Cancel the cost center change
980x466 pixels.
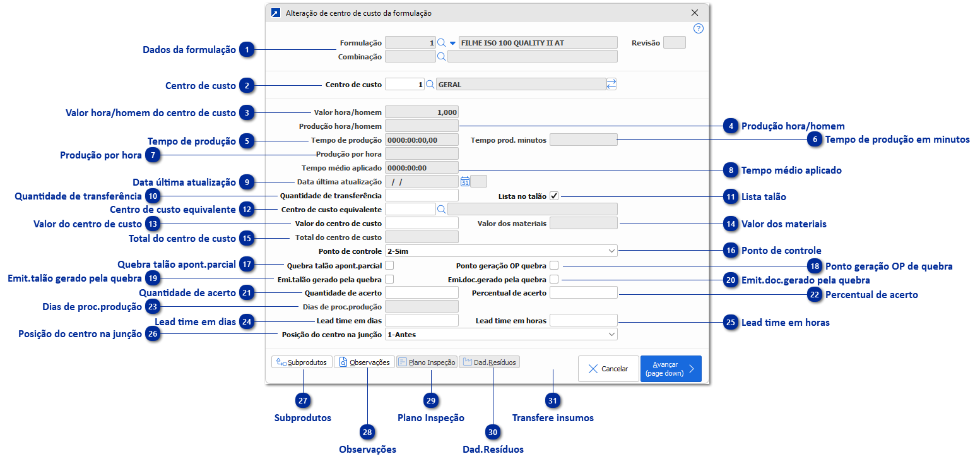(x=608, y=369)
